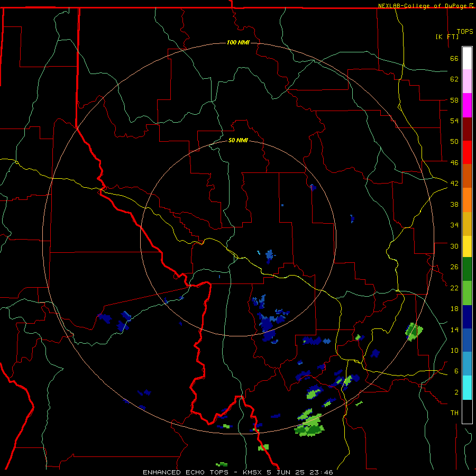
Task: Click the 22 legend value
Action: coord(454,288)
